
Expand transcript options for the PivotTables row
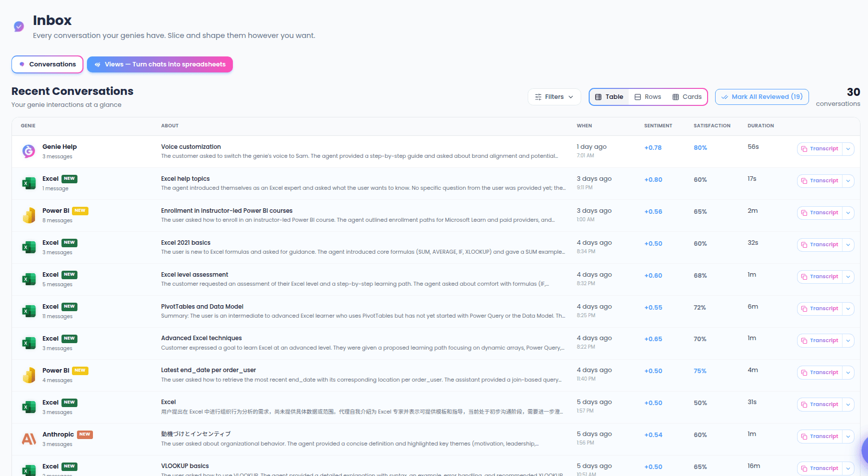[848, 309]
